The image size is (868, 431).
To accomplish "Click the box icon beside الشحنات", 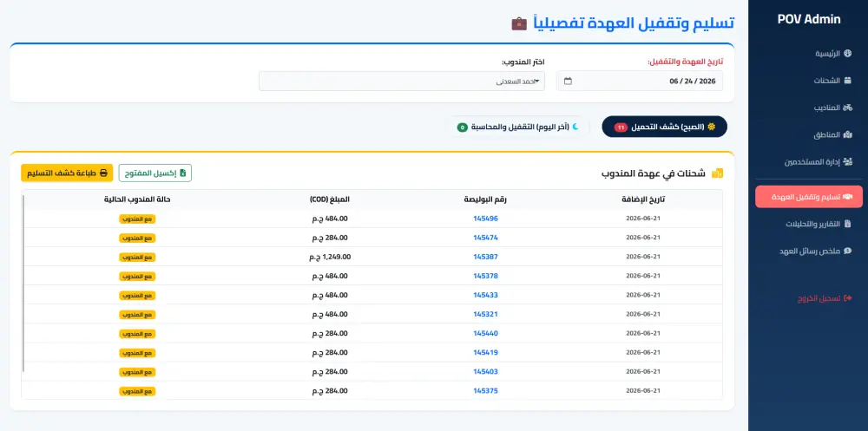I will 847,81.
